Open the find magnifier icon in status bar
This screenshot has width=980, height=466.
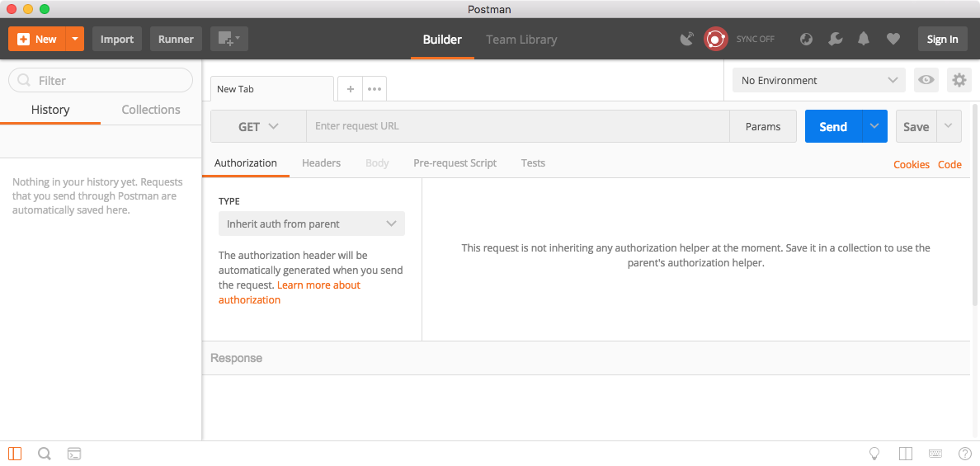pyautogui.click(x=45, y=454)
